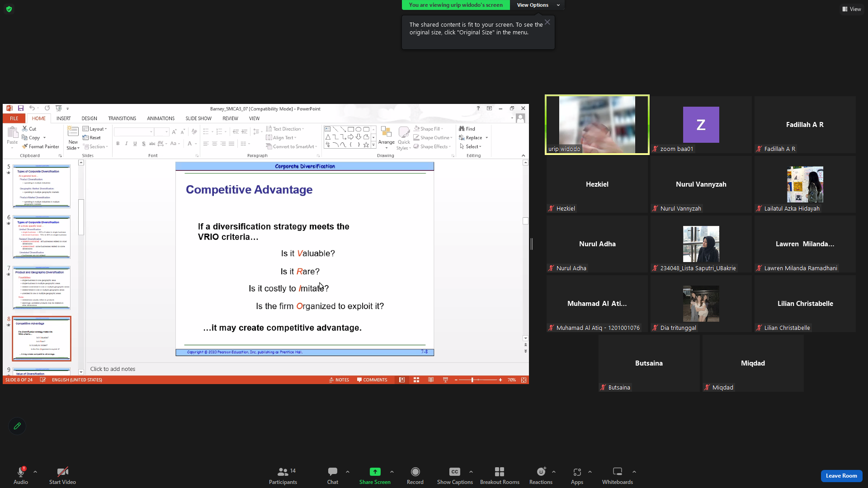The width and height of the screenshot is (868, 488).
Task: Unmute with the Audio microphone button
Action: click(x=21, y=475)
